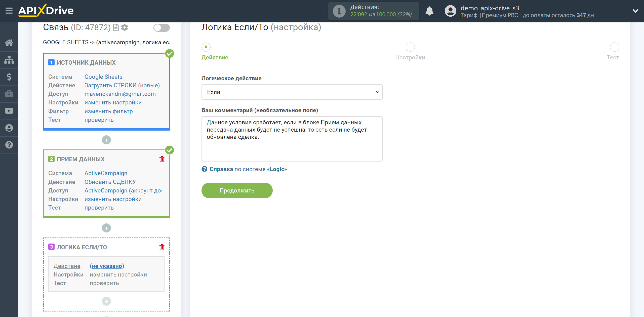Click Загрузить СТРОКИ (новые) action link
Viewport: 644px width, 317px height.
pyautogui.click(x=122, y=85)
